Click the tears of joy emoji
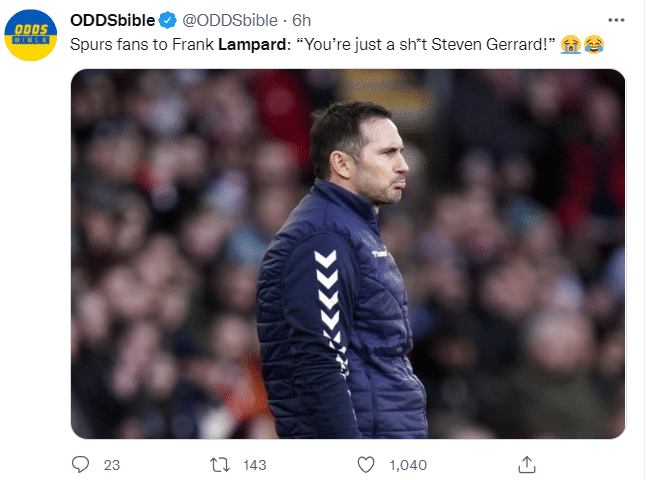This screenshot has height=480, width=646. tap(594, 43)
